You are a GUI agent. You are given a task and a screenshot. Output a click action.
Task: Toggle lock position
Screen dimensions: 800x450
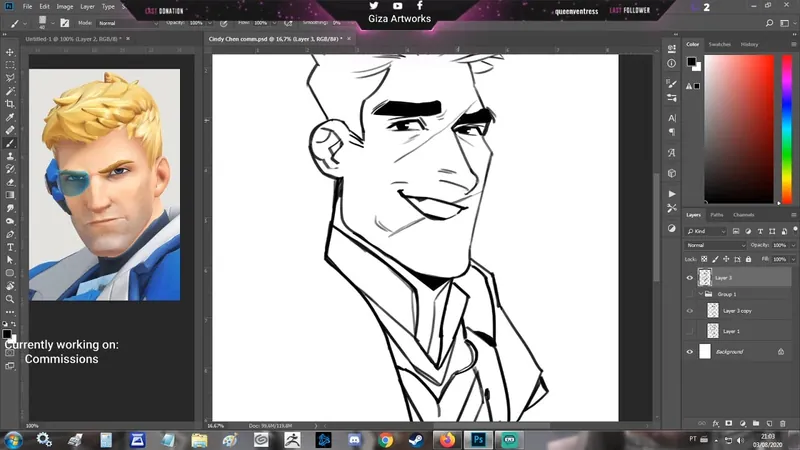click(x=726, y=259)
